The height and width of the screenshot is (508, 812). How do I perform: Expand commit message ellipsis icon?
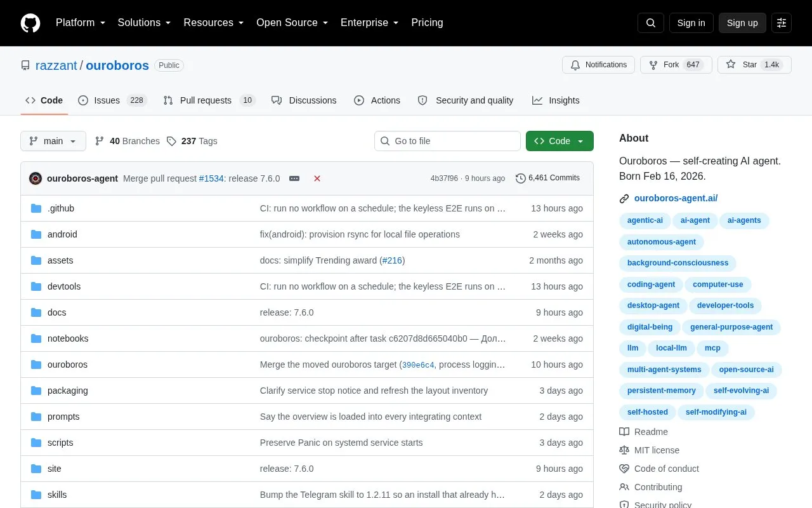click(x=294, y=178)
